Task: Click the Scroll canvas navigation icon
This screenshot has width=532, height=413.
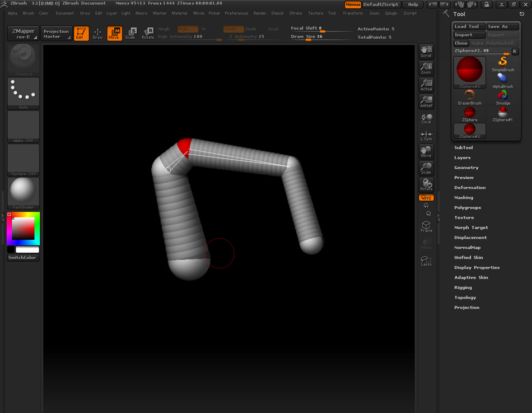Action: pos(426,52)
